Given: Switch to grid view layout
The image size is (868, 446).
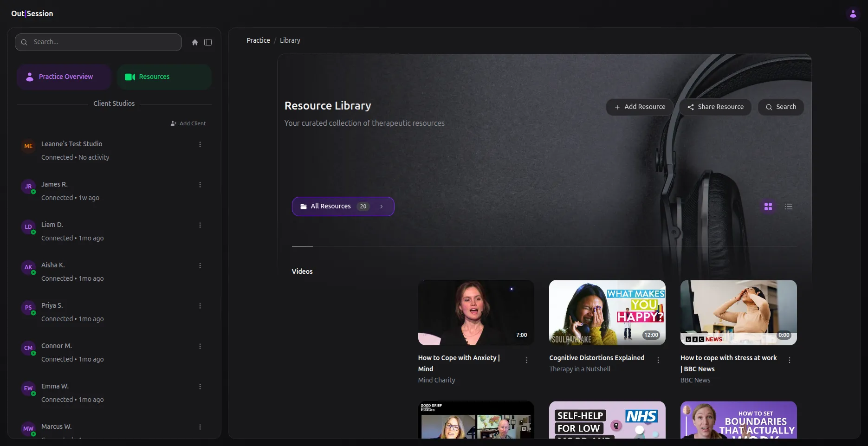Looking at the screenshot, I should click(768, 207).
